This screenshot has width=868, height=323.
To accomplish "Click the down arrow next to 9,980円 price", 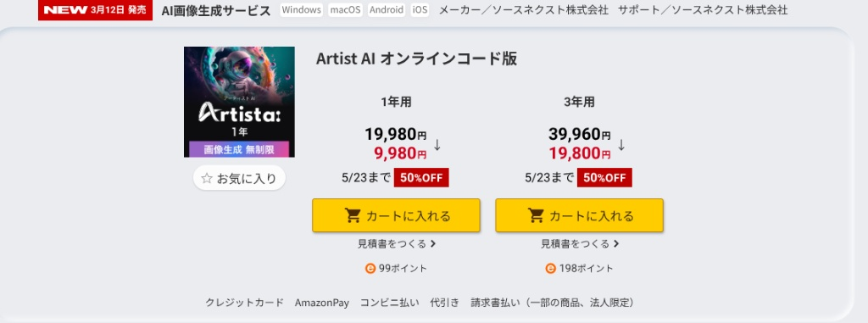I will [437, 145].
